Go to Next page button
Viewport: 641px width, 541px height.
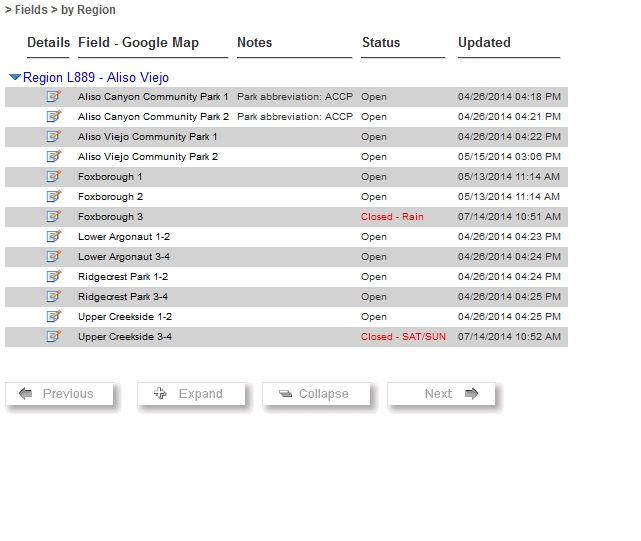point(441,394)
